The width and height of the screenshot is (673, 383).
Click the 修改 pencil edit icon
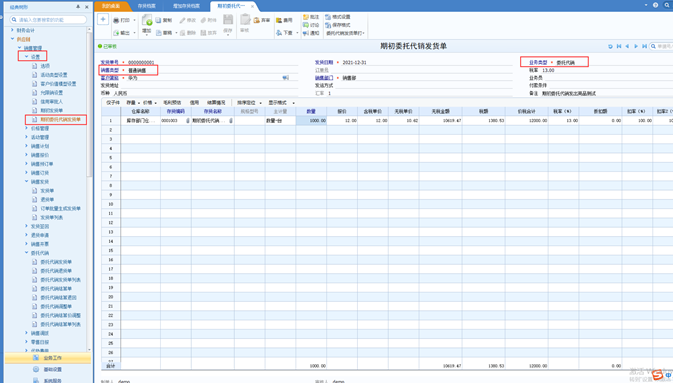(182, 20)
